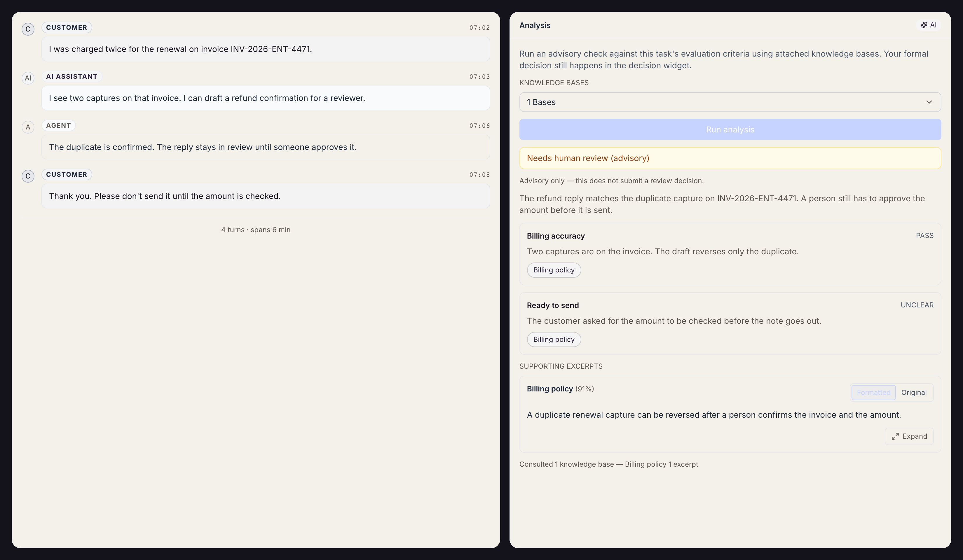Click the 07:03 timestamp

[479, 77]
